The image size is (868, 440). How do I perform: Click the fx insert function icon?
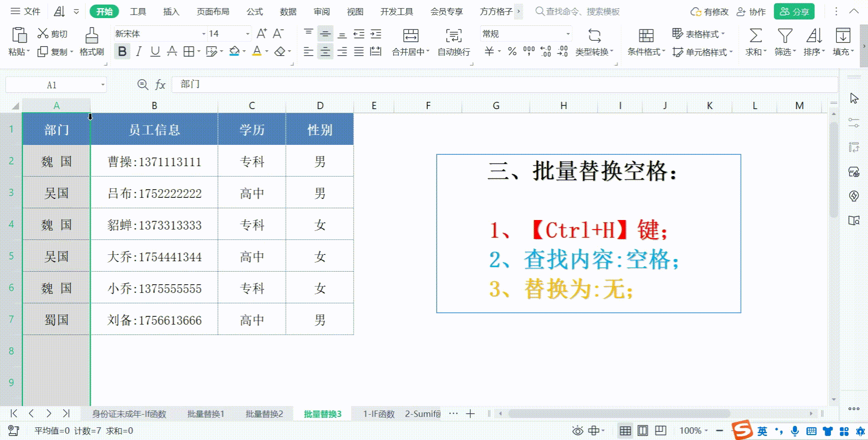[x=160, y=85]
